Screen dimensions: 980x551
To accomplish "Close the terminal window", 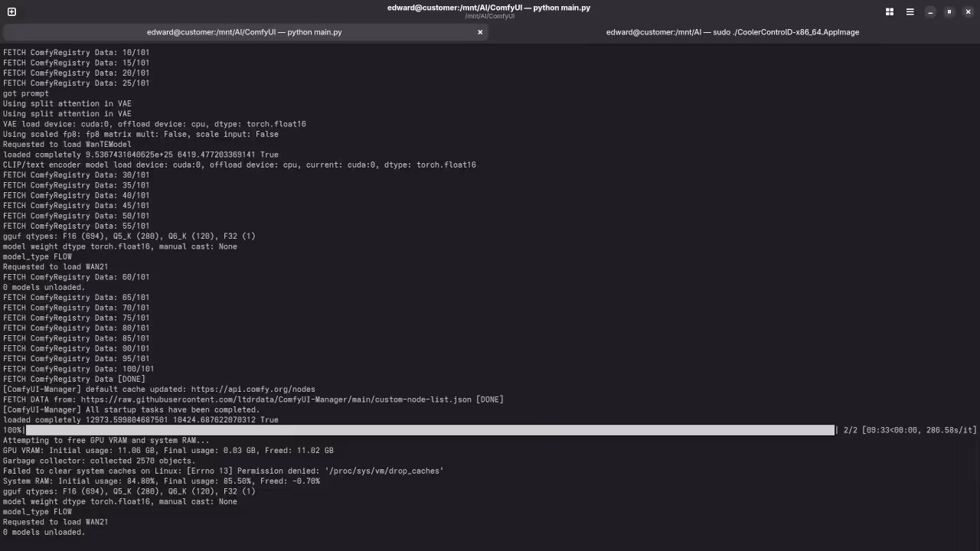I will [x=968, y=11].
